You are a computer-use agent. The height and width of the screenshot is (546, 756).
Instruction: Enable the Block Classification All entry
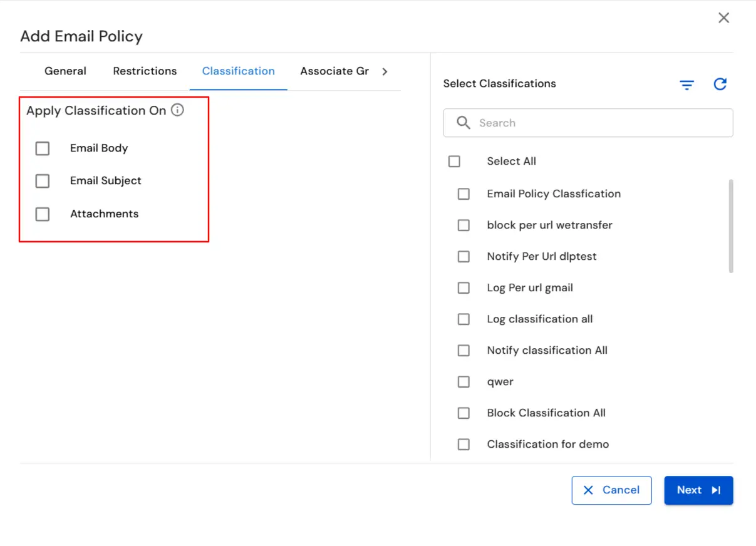[463, 413]
